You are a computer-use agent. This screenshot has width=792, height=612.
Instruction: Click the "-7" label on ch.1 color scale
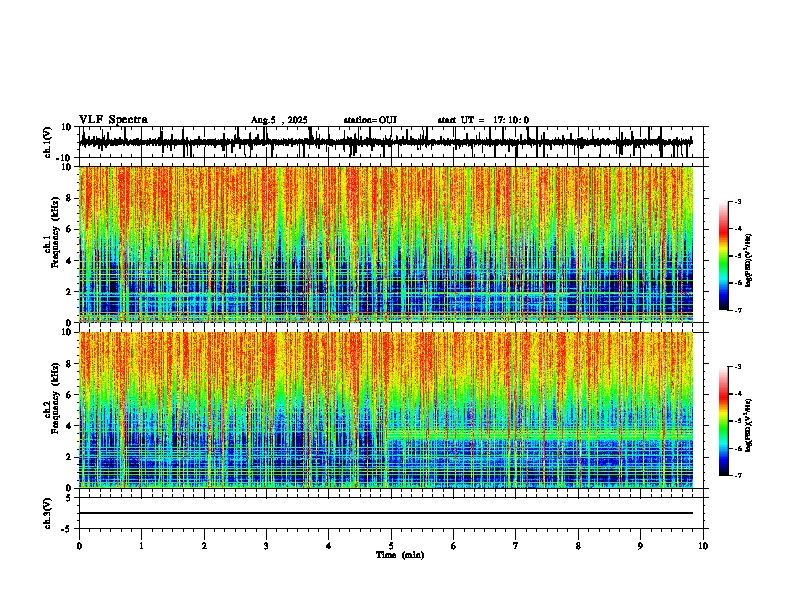[x=738, y=310]
